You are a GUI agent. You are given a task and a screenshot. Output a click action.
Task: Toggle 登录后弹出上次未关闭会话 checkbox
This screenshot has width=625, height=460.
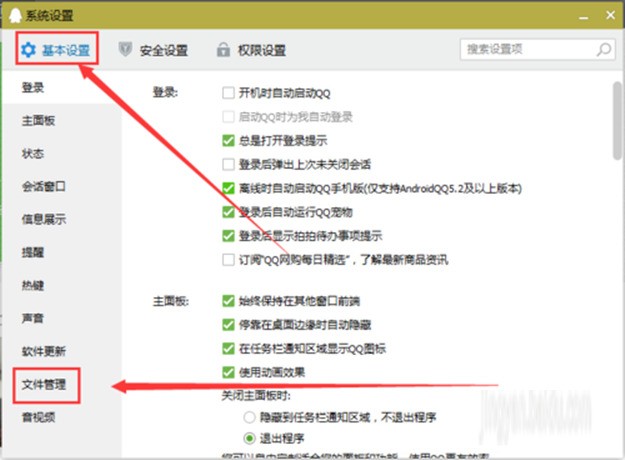click(228, 164)
